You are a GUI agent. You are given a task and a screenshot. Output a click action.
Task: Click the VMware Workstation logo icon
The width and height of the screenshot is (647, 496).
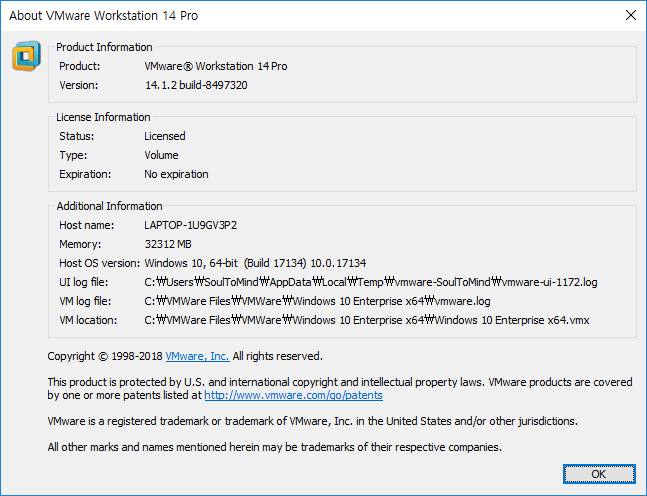click(x=26, y=56)
